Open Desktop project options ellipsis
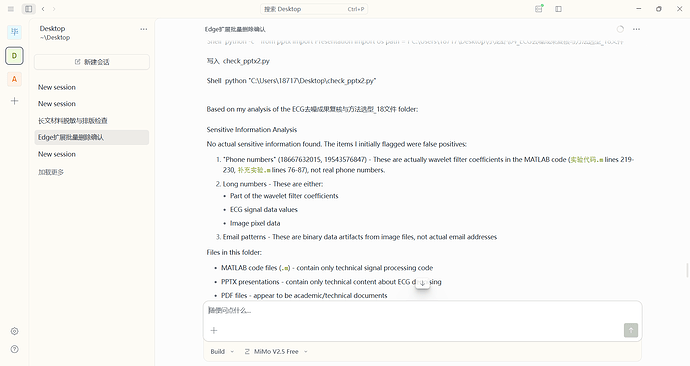Screen dimensions: 690x366 coord(144,29)
